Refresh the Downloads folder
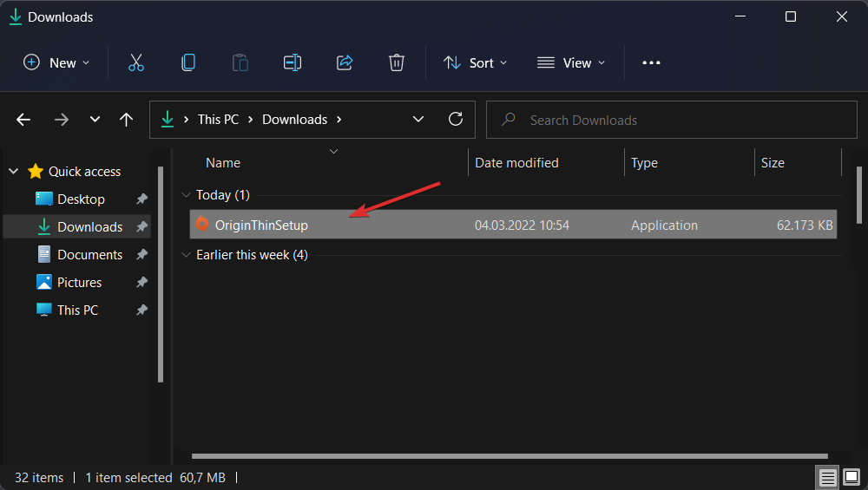This screenshot has width=868, height=490. tap(455, 120)
